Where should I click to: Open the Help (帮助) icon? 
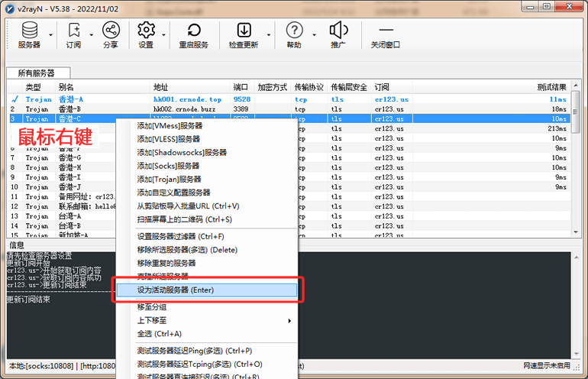[x=294, y=35]
